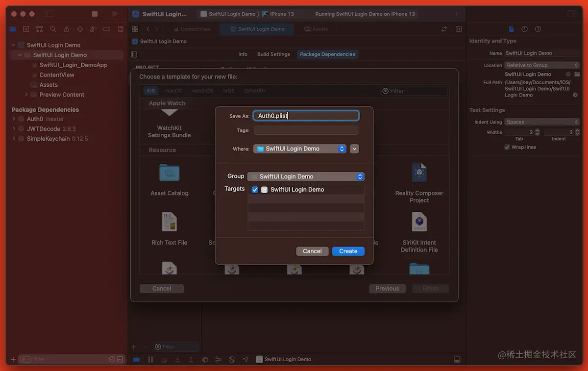Viewport: 588px width, 371px height.
Task: Toggle breakpoints activation in debug bar
Action: [x=137, y=360]
